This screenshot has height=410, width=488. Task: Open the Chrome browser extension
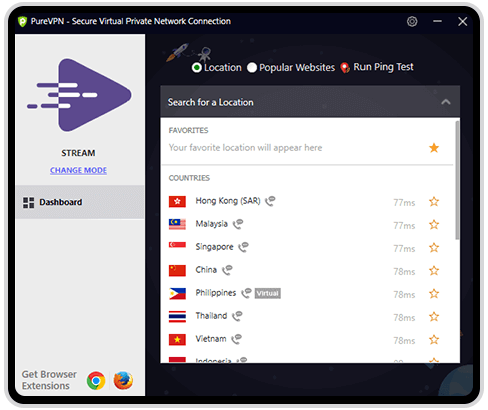point(96,381)
